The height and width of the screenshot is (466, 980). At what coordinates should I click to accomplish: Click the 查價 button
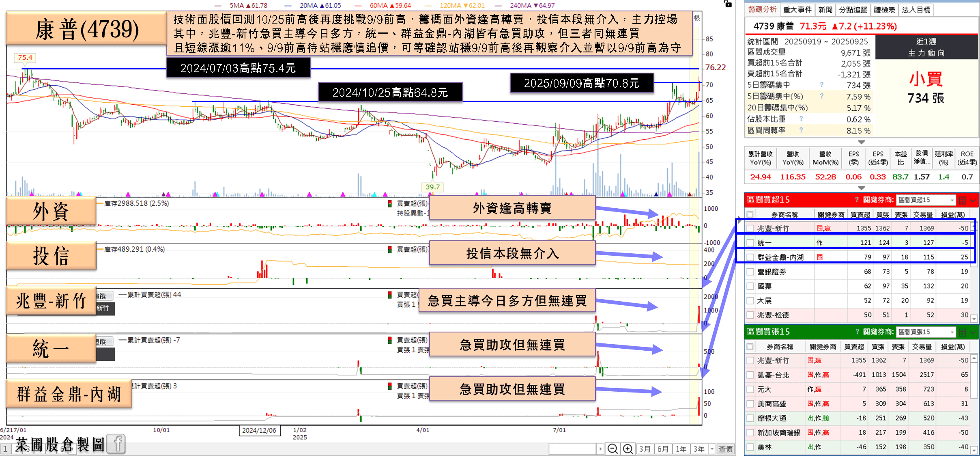tap(725, 449)
